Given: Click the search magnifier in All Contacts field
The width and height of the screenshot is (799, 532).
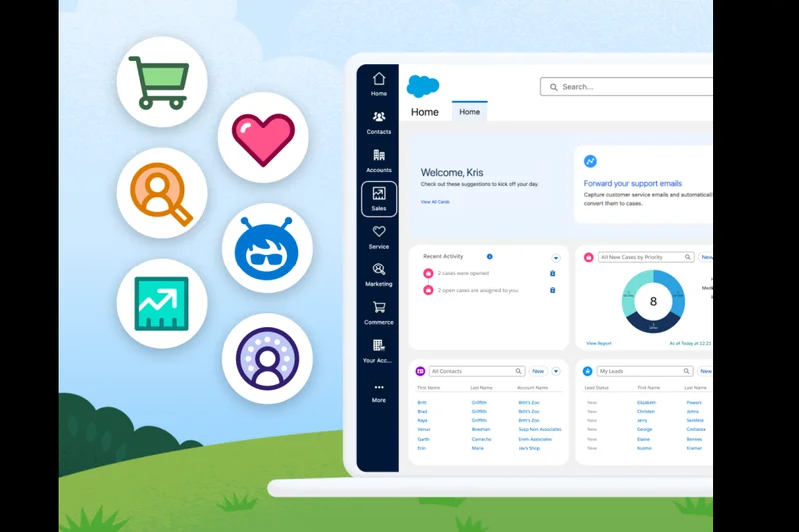Looking at the screenshot, I should 518,371.
